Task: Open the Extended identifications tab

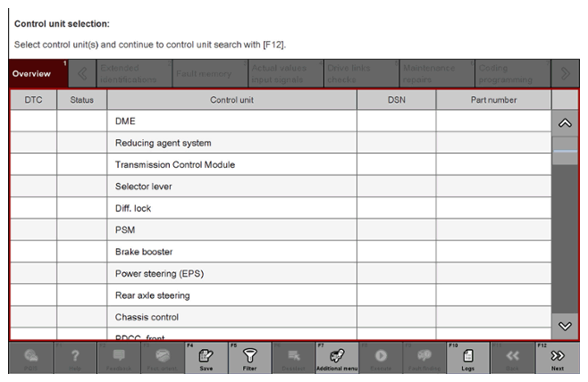Action: [131, 74]
